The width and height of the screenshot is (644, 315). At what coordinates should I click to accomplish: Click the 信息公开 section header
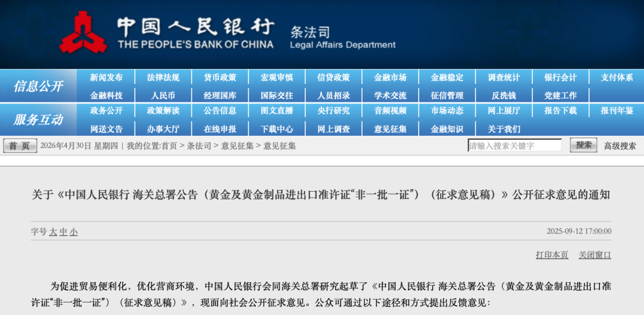pyautogui.click(x=38, y=86)
